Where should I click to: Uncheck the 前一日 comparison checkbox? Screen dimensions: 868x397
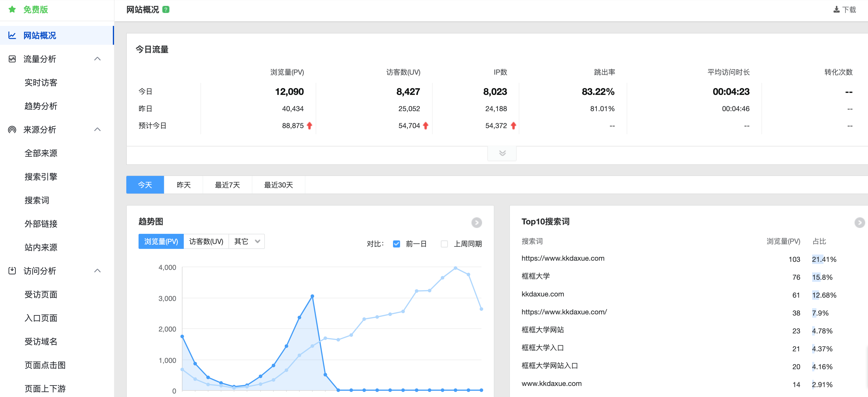tap(397, 244)
